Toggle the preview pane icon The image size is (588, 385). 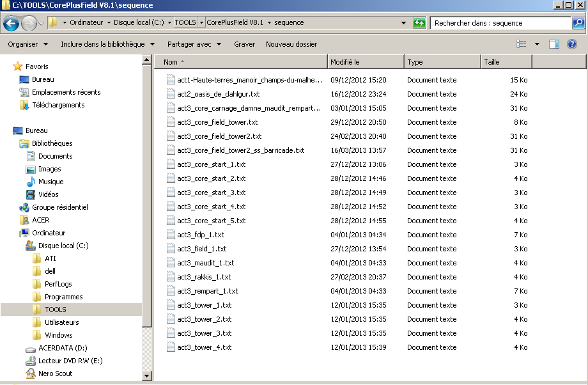click(554, 44)
